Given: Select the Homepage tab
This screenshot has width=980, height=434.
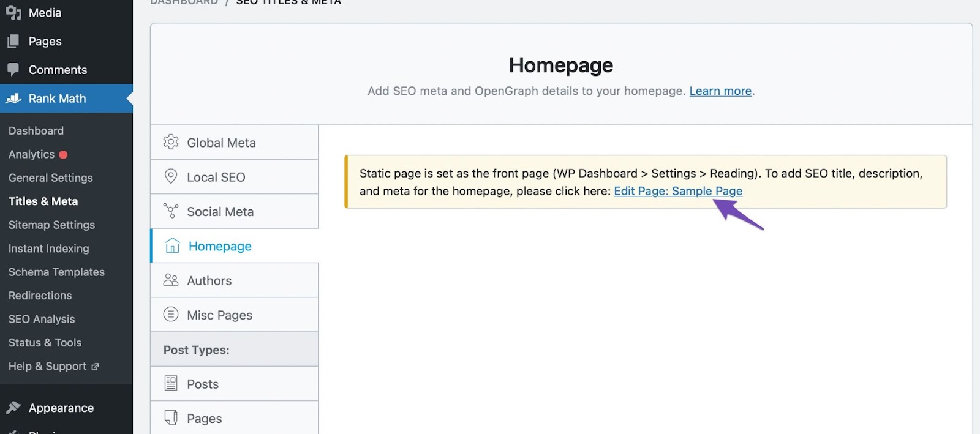Looking at the screenshot, I should click(235, 245).
